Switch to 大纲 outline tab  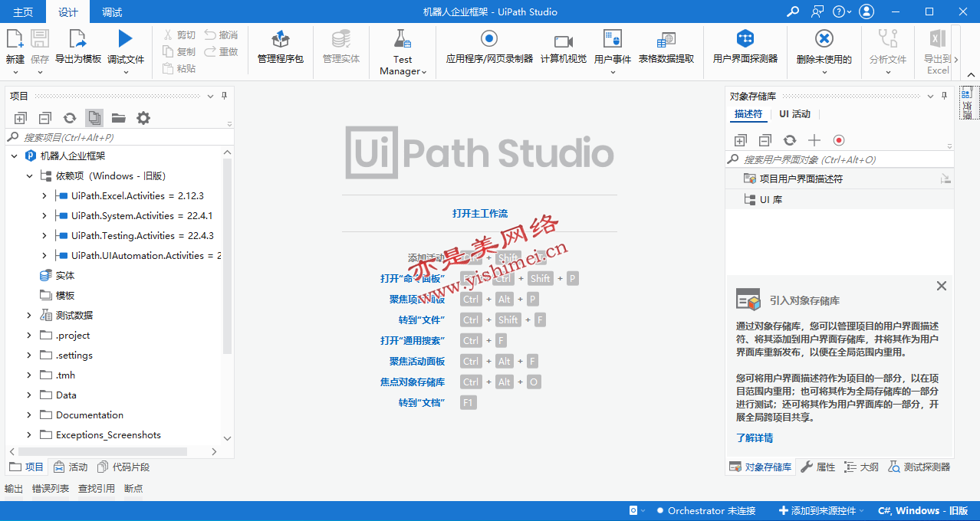click(861, 467)
